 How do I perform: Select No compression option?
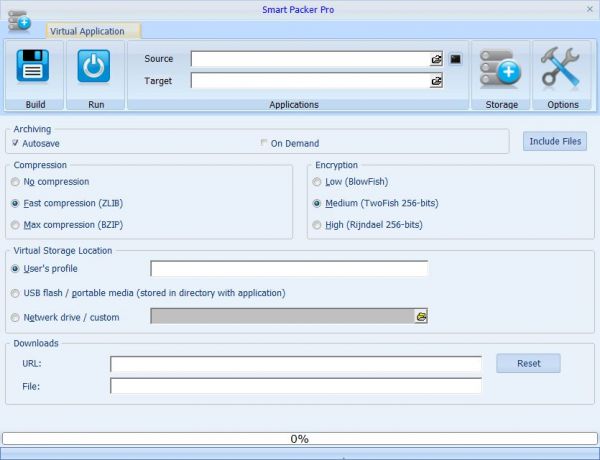15,182
